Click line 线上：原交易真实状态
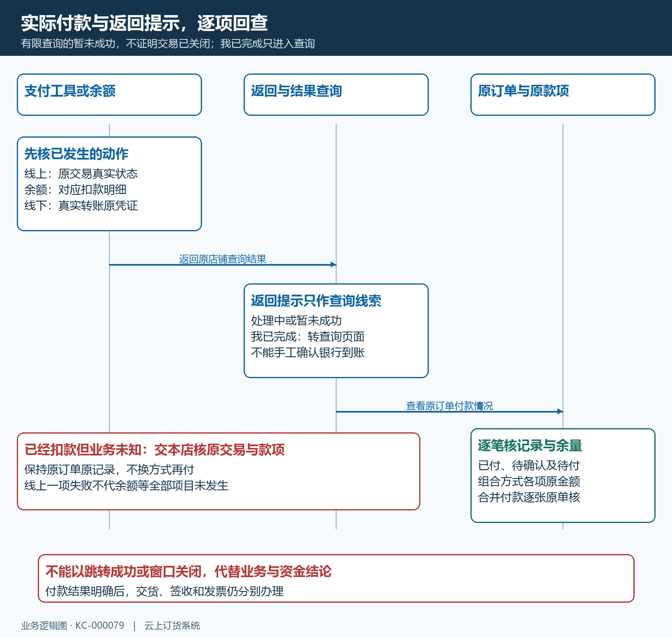Screen dimensions: 672x638 pos(81,174)
